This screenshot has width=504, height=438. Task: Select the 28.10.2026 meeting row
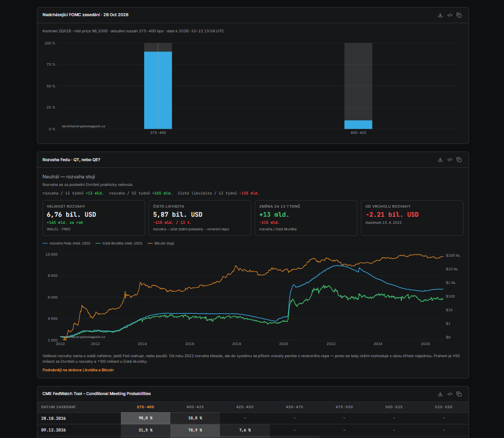[x=253, y=418]
